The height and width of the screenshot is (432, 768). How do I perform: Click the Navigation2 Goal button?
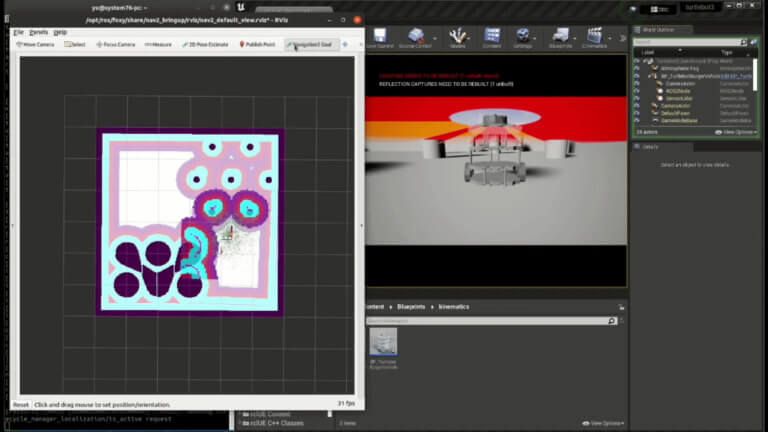pos(310,44)
